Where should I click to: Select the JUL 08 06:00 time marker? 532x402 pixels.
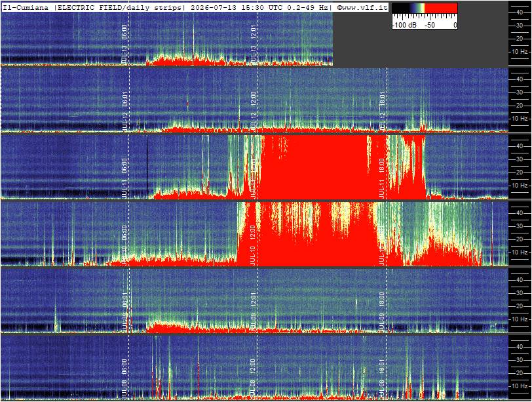click(x=124, y=378)
